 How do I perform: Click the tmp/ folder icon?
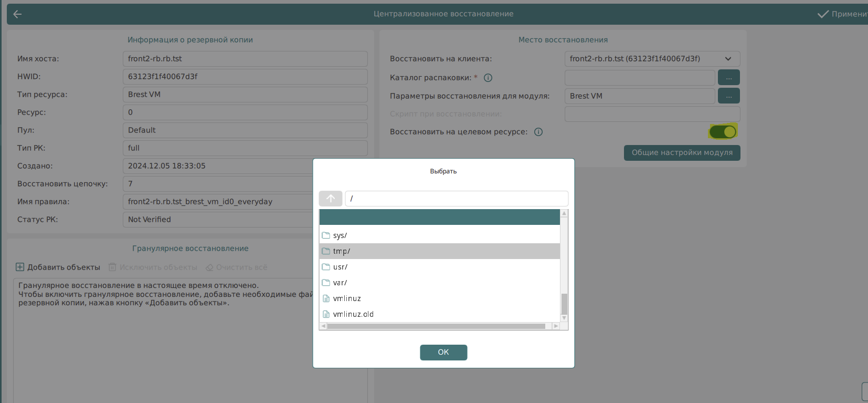point(326,251)
